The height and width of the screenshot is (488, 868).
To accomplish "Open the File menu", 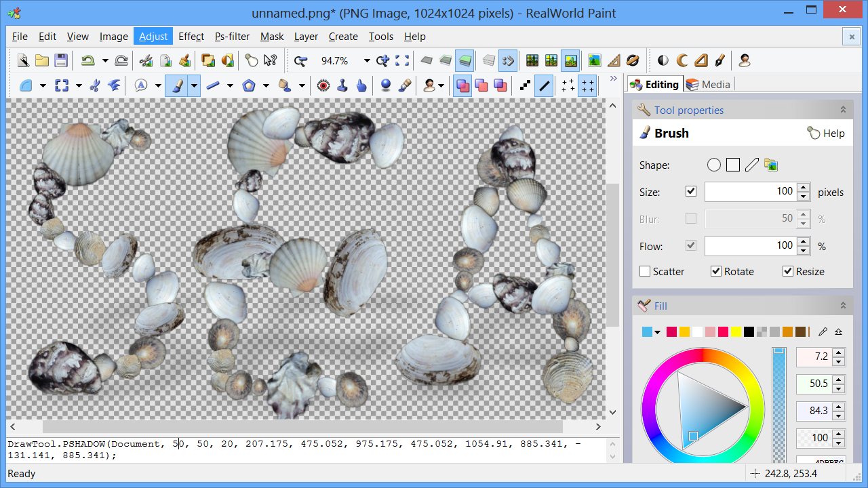I will [x=20, y=37].
